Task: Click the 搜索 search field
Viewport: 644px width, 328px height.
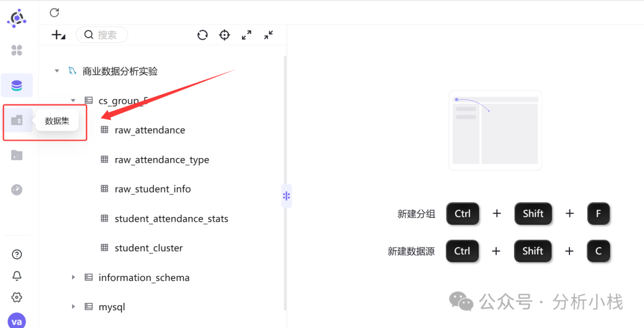Action: pos(102,35)
